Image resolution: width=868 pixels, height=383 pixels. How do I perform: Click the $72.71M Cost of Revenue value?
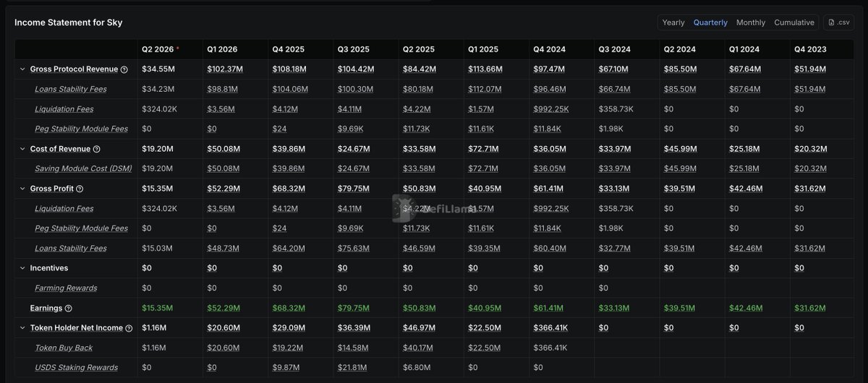click(x=483, y=149)
